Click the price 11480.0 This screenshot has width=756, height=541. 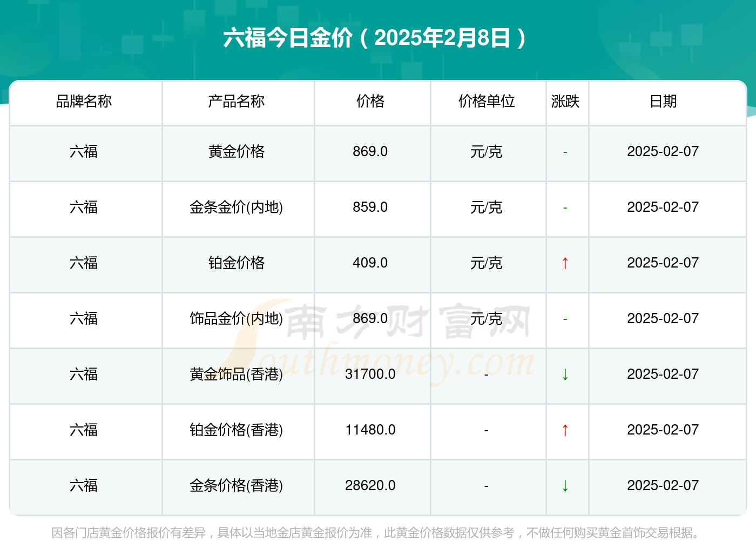pyautogui.click(x=370, y=430)
